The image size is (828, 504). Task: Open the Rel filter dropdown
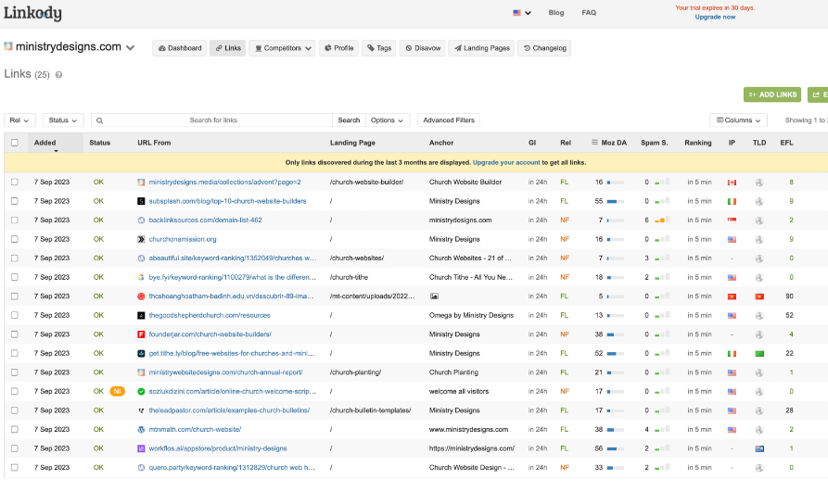(x=19, y=120)
